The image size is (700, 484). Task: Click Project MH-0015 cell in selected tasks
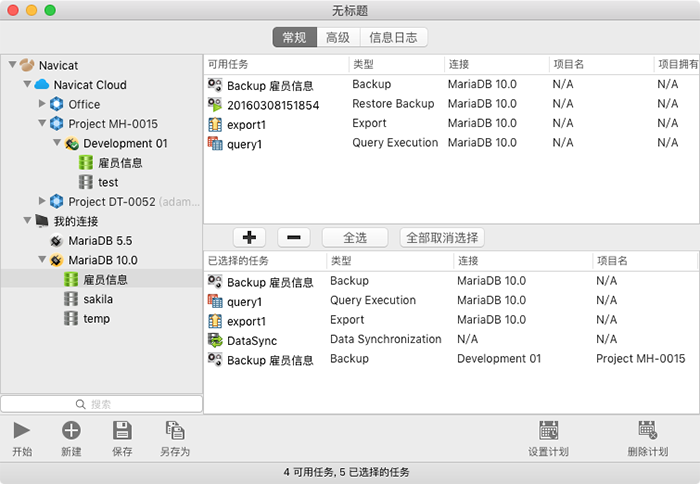[640, 359]
